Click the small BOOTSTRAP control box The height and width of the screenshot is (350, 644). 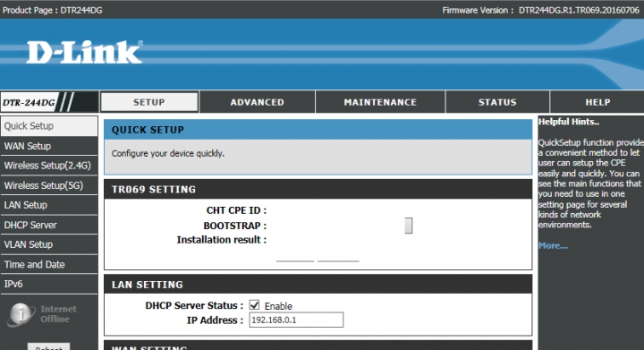click(408, 226)
